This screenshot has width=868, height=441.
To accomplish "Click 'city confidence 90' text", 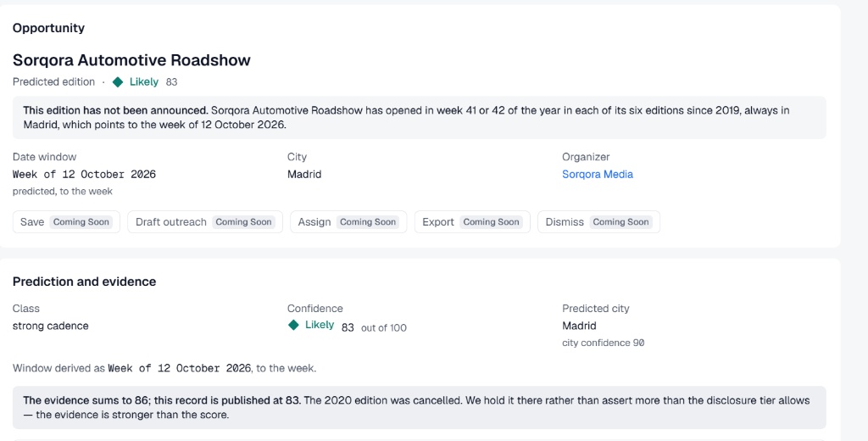I will 603,343.
